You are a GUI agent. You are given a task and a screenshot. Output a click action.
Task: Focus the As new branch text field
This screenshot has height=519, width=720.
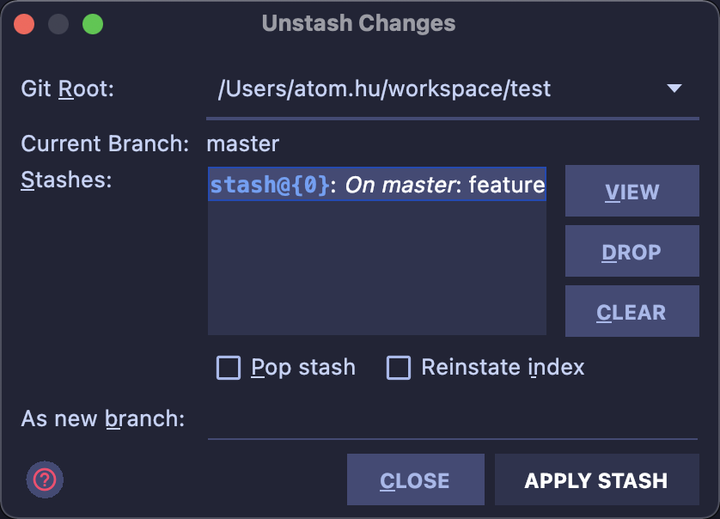tap(452, 419)
